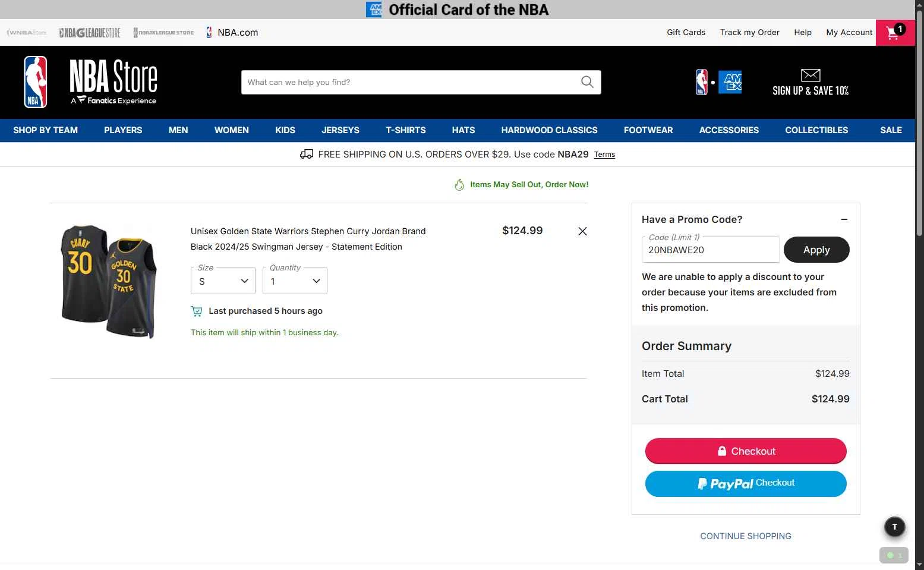924x570 pixels.
Task: Click the red Checkout button
Action: 746,451
